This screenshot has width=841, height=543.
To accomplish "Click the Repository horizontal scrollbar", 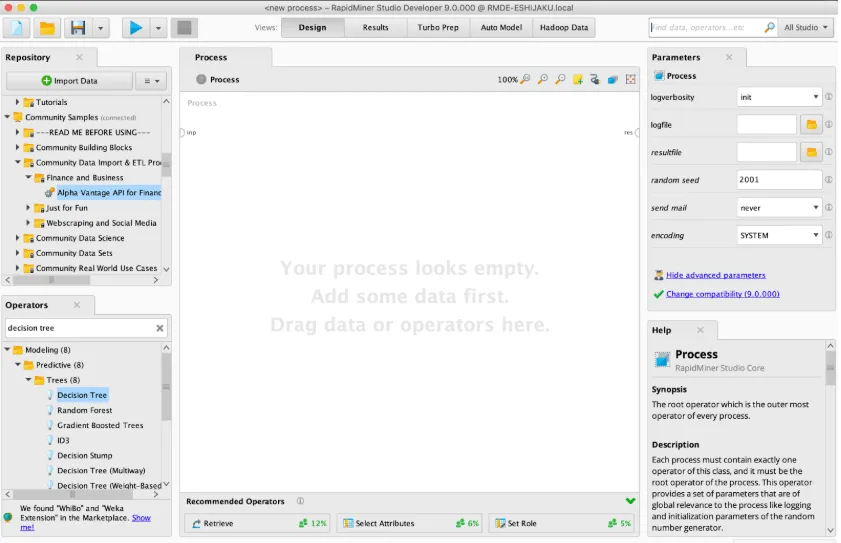I will pyautogui.click(x=82, y=280).
